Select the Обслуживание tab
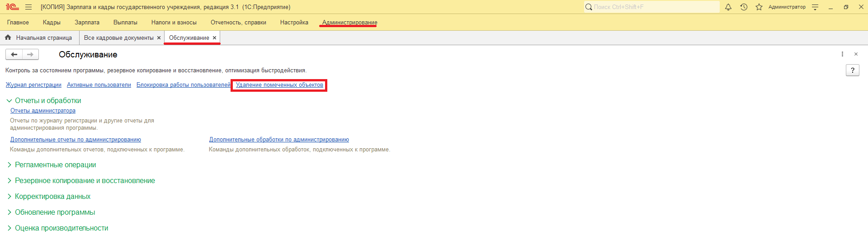Screen dimensions: 868x240 [189, 38]
